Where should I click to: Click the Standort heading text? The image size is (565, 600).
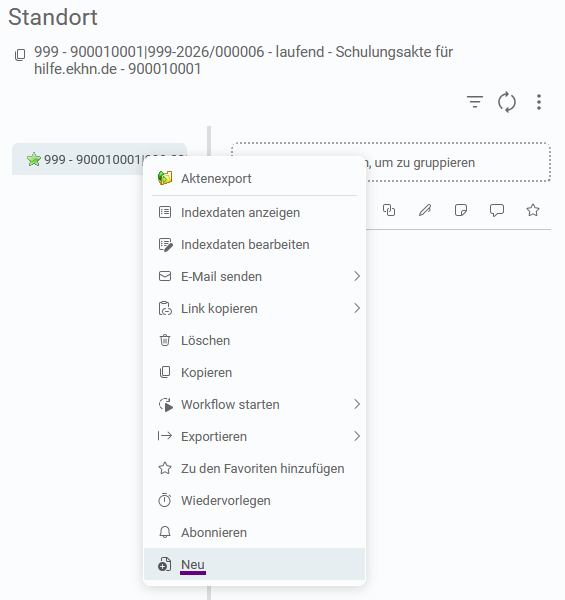pyautogui.click(x=53, y=17)
